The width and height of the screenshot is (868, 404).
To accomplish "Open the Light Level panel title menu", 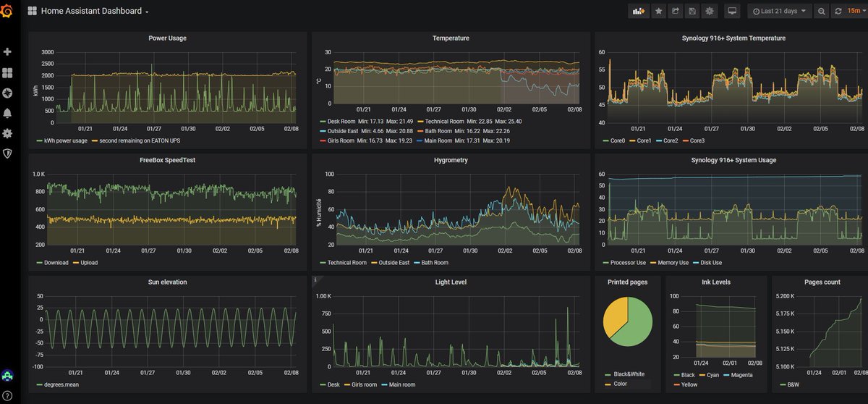I will point(451,282).
